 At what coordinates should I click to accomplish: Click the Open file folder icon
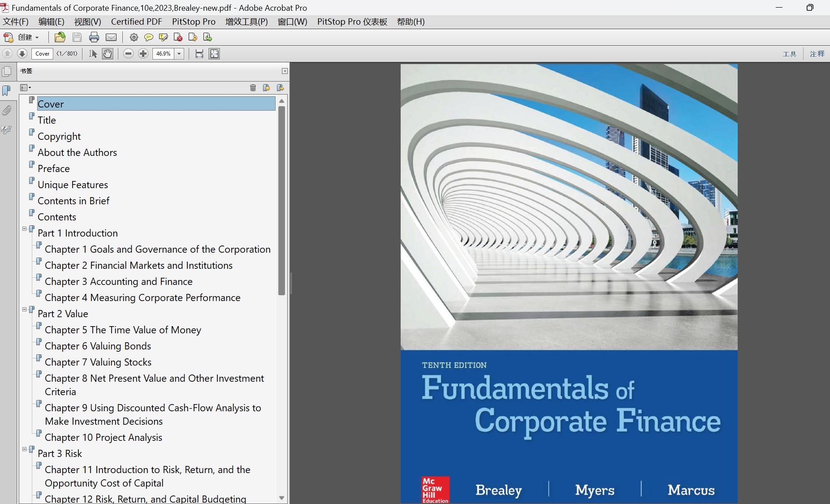point(60,37)
